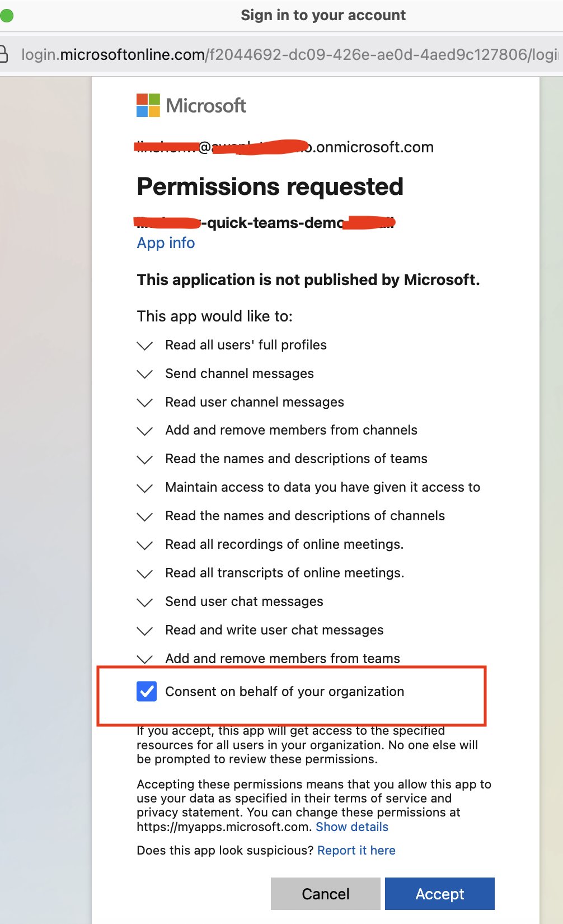Expand Add and remove members from channels

coord(144,432)
